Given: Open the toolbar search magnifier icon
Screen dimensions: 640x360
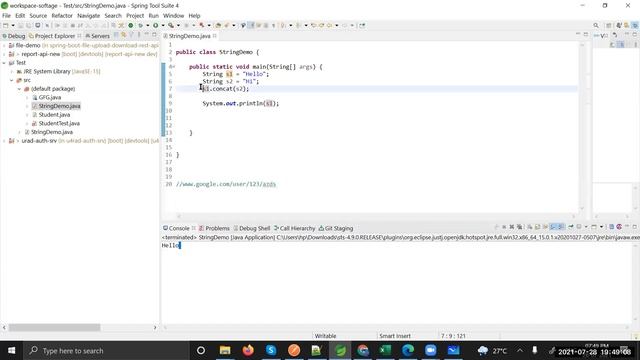Looking at the screenshot, I should (x=596, y=25).
